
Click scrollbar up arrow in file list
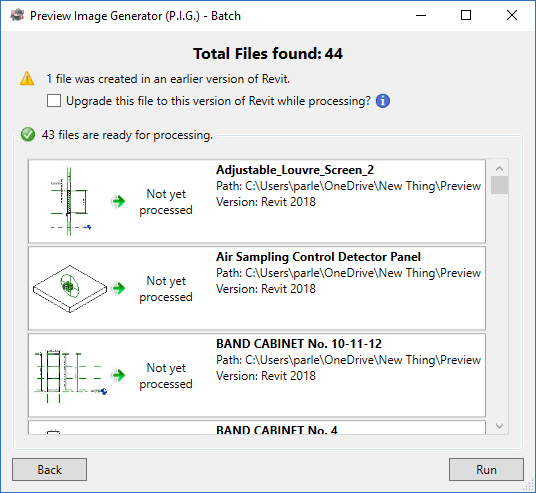click(499, 168)
